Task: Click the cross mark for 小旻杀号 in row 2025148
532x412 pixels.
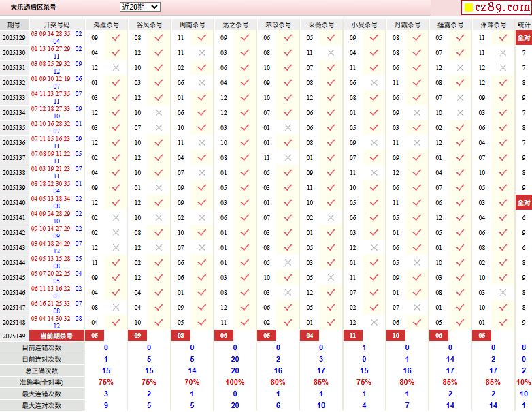Action: [x=374, y=323]
